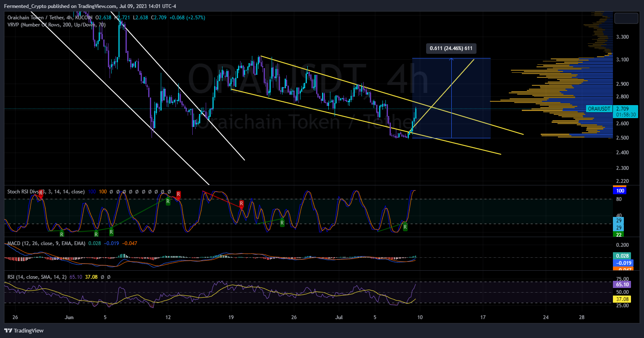Select the VRVP indicator legend

(56, 25)
